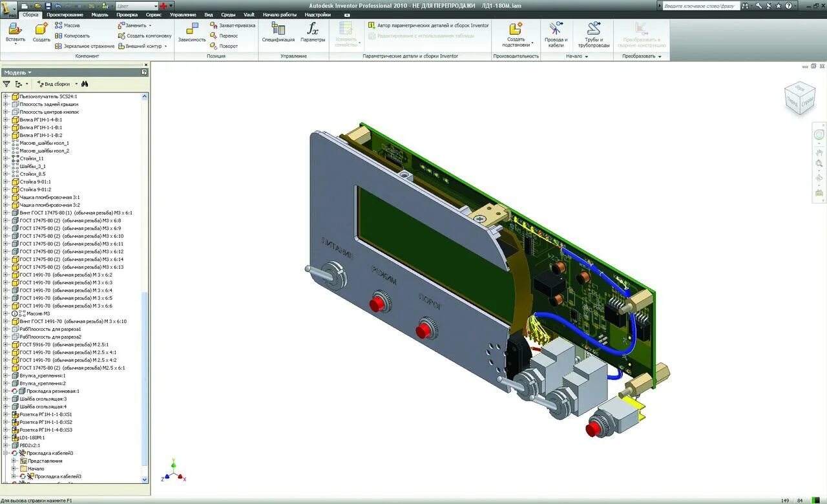The height and width of the screenshot is (504, 827).
Task: Expand the Представления folder node
Action: 14,461
